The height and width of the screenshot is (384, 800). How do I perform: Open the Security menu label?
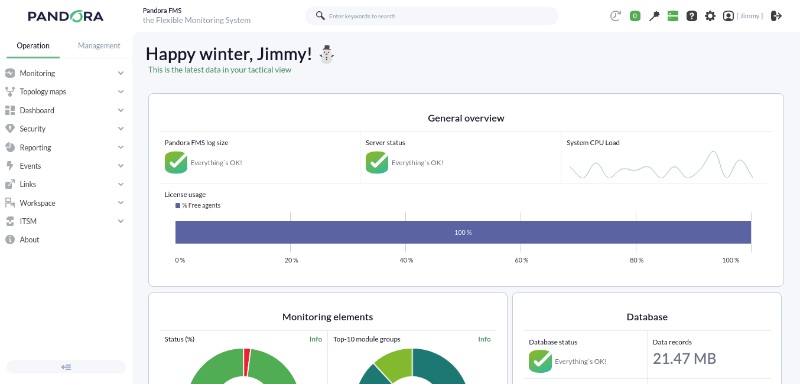(33, 129)
